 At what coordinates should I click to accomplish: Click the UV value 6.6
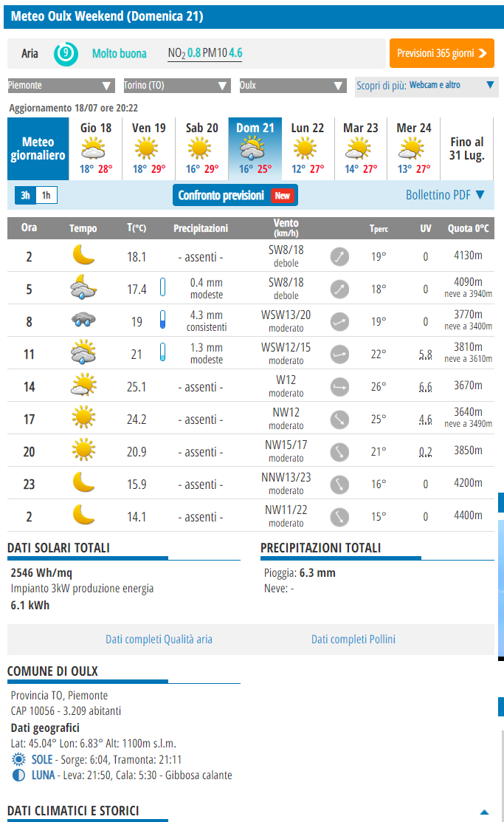click(426, 387)
